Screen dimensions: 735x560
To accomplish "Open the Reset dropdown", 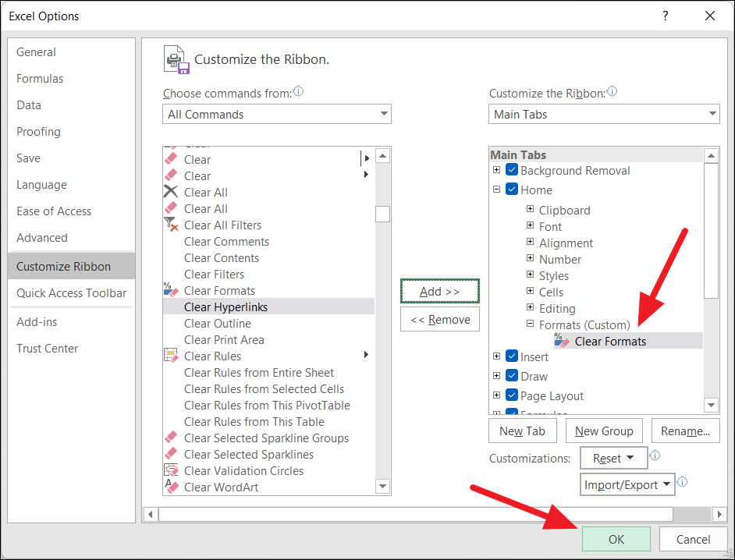I will (613, 458).
